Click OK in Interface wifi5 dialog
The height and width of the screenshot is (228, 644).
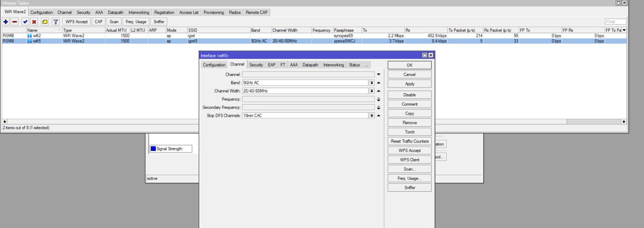[410, 65]
